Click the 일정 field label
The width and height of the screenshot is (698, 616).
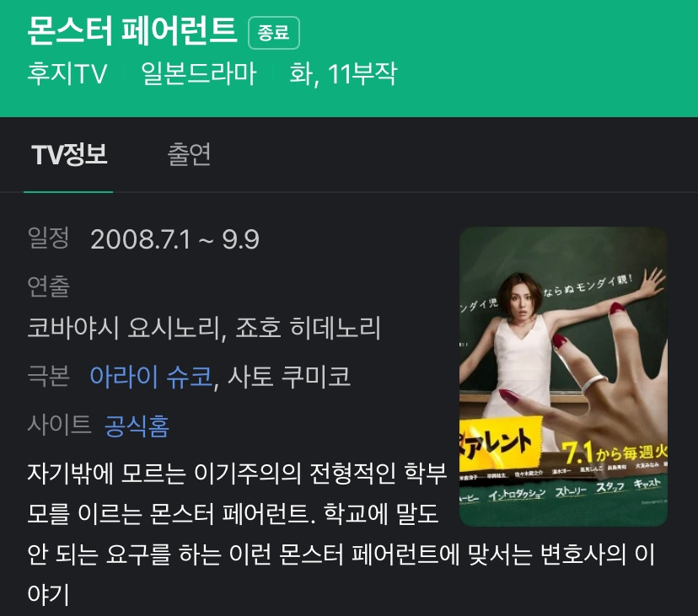(48, 238)
